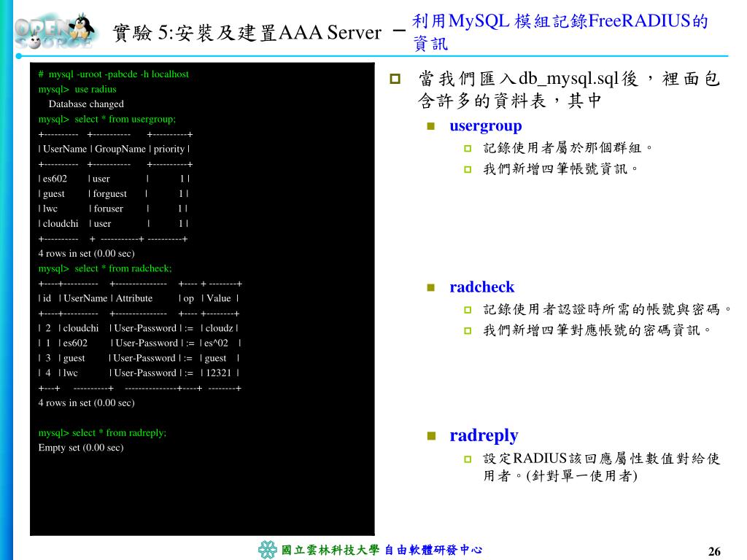Click the paragraph mentioning db_mysql.sql

pyautogui.click(x=569, y=90)
